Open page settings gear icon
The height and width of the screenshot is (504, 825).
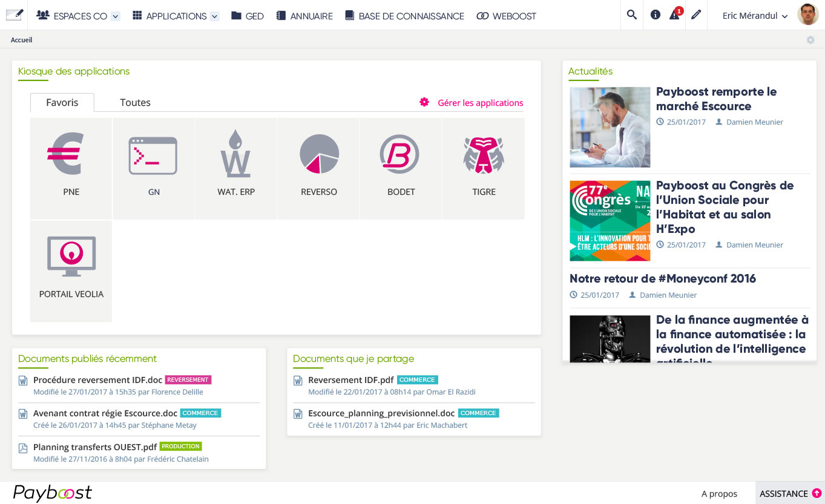[810, 40]
